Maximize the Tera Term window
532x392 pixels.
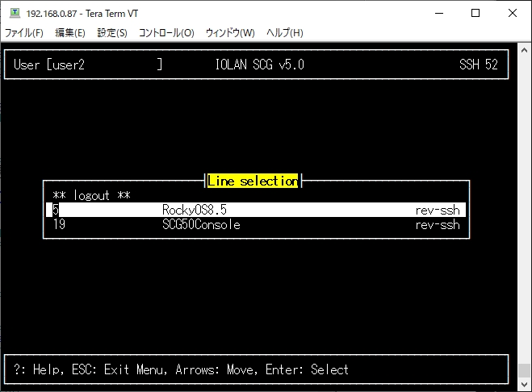pyautogui.click(x=475, y=13)
